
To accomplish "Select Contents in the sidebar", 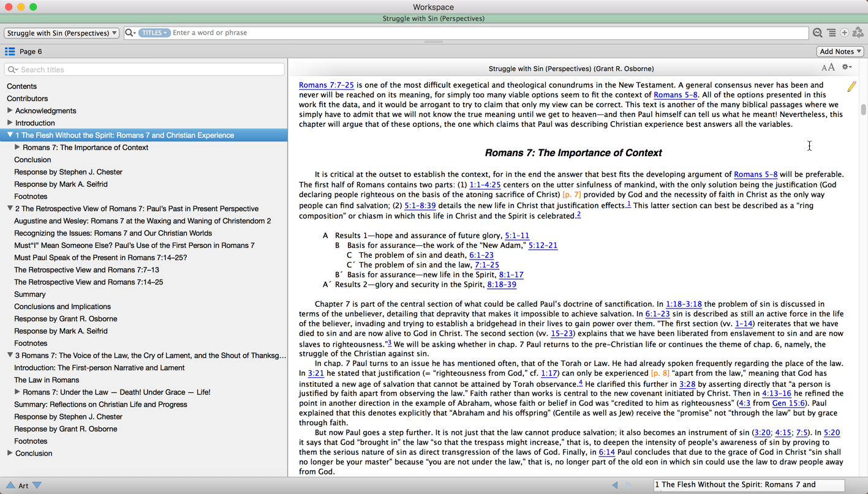I will point(21,86).
